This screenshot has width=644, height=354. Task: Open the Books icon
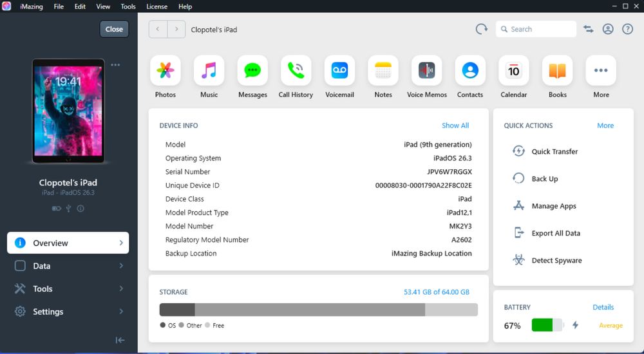557,71
